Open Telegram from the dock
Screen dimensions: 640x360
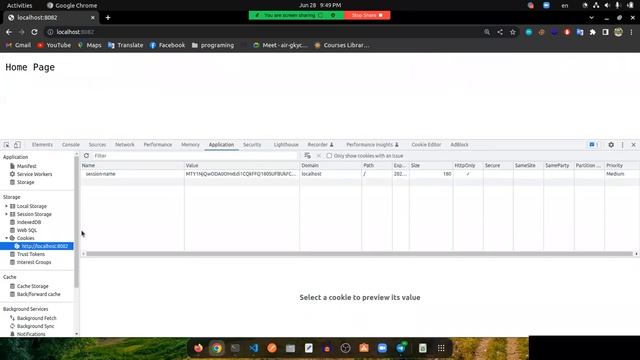pyautogui.click(x=401, y=348)
